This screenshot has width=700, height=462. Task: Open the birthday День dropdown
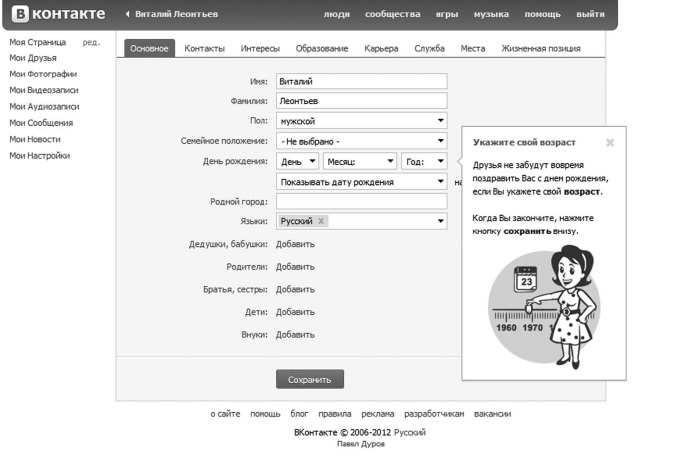[297, 161]
